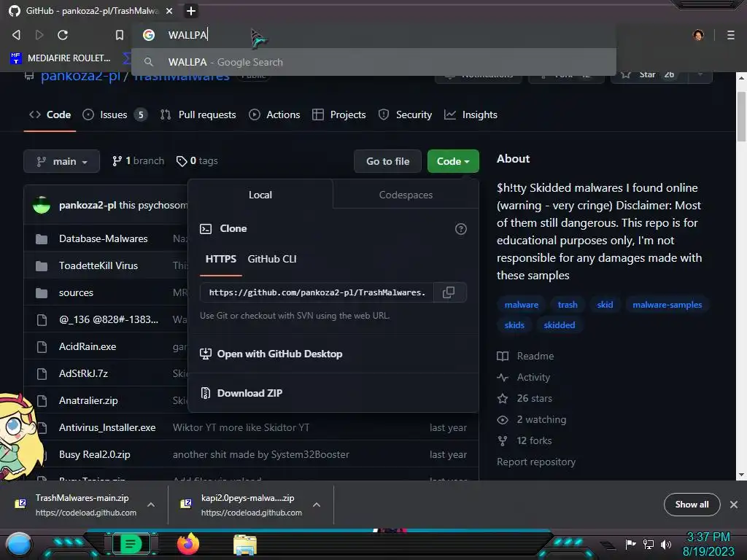
Task: Close the downloads bar
Action: coord(734,505)
